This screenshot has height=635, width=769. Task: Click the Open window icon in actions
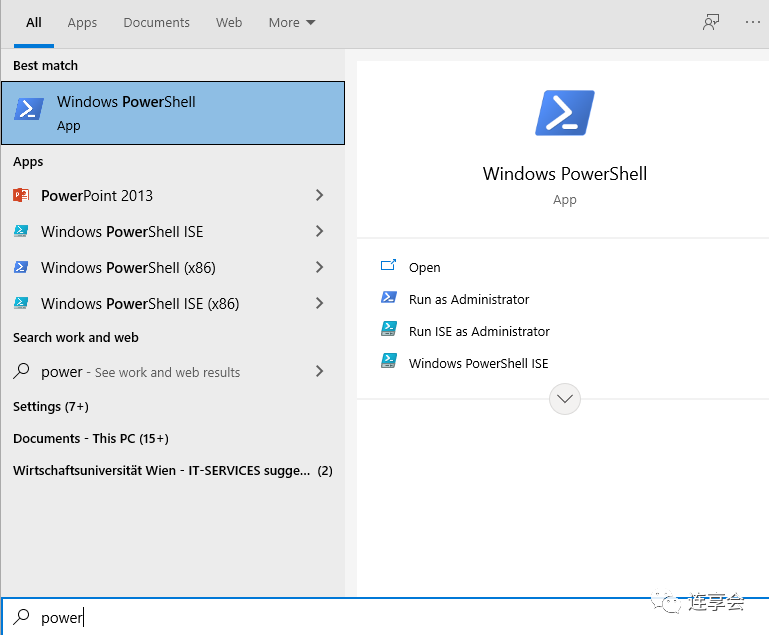[388, 266]
